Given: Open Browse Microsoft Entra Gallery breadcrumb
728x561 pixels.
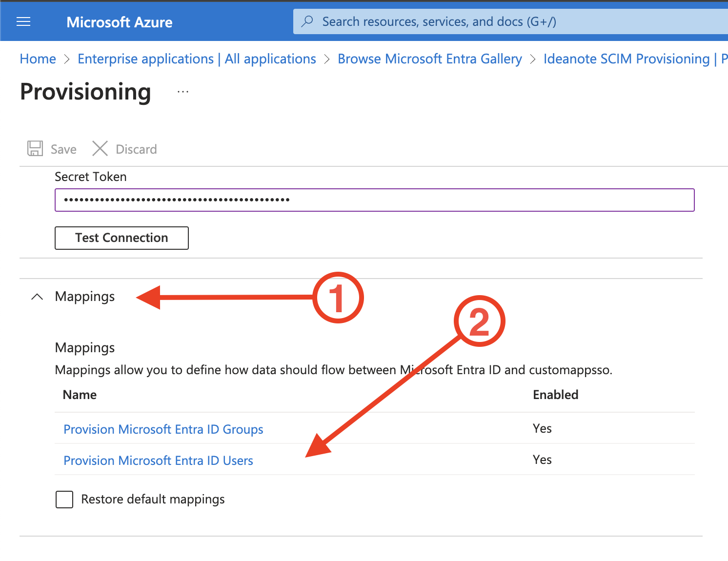Looking at the screenshot, I should tap(429, 59).
